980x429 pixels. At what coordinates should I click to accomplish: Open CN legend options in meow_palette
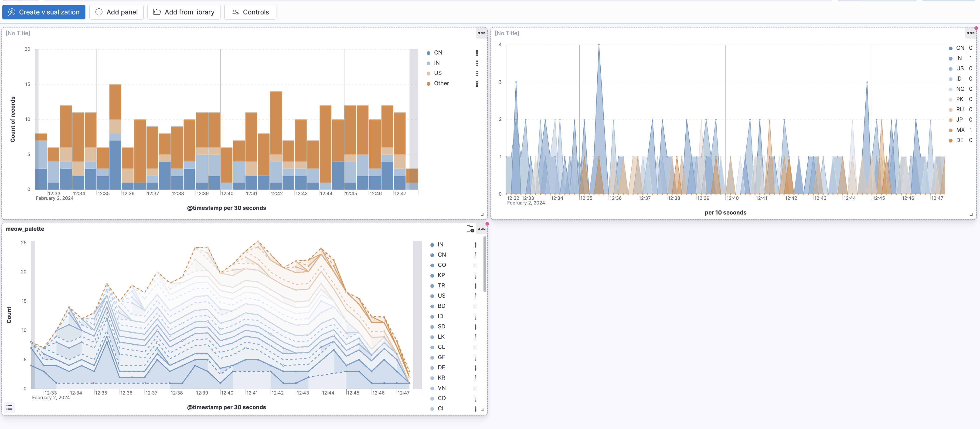coord(475,255)
